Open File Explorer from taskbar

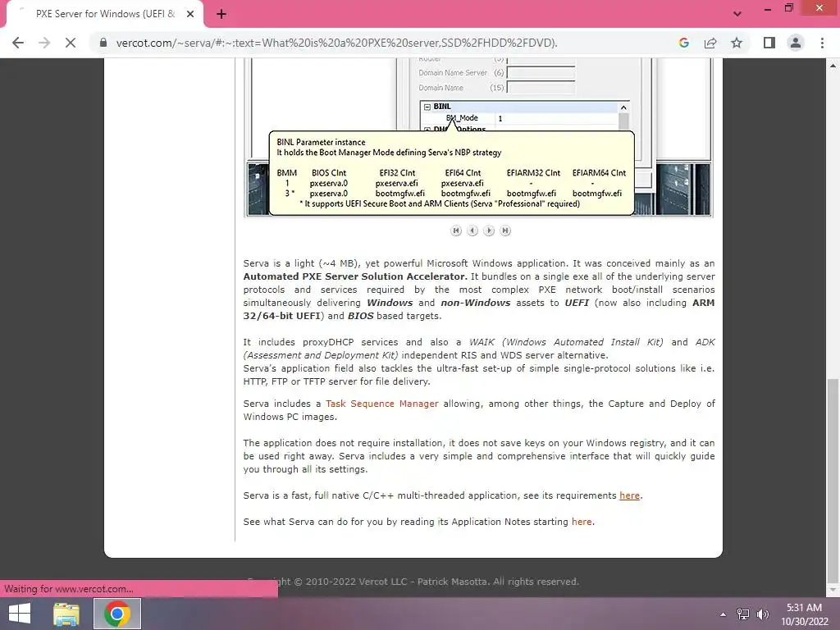66,614
